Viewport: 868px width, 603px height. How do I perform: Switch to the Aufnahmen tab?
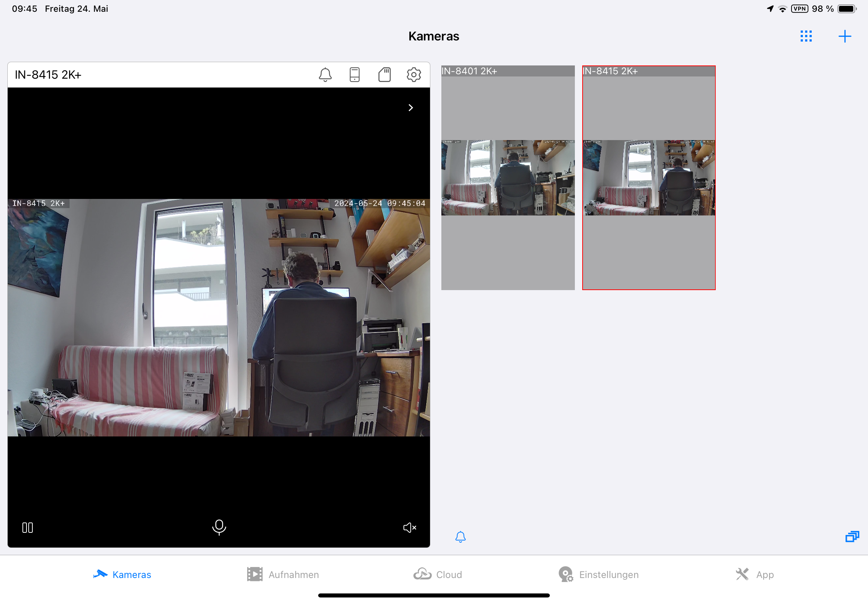pos(283,574)
